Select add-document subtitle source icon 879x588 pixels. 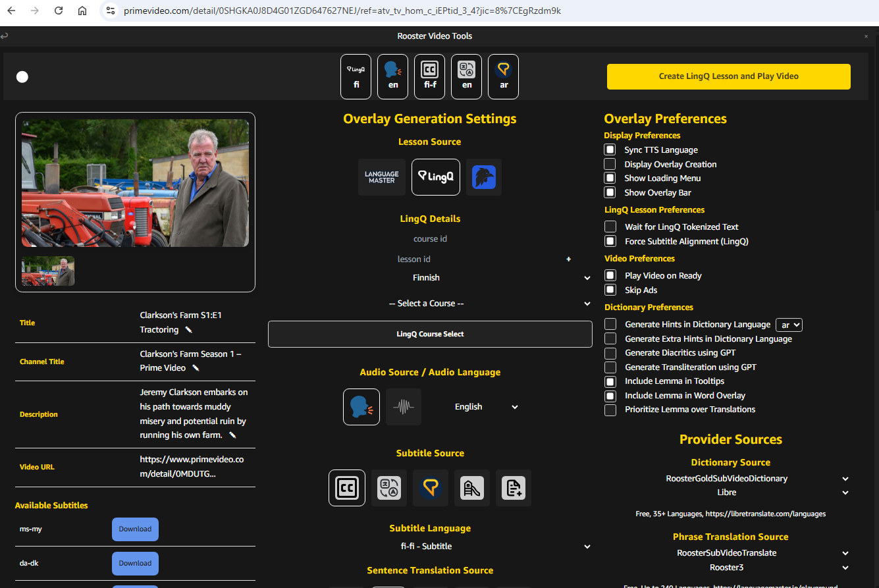[x=514, y=488]
